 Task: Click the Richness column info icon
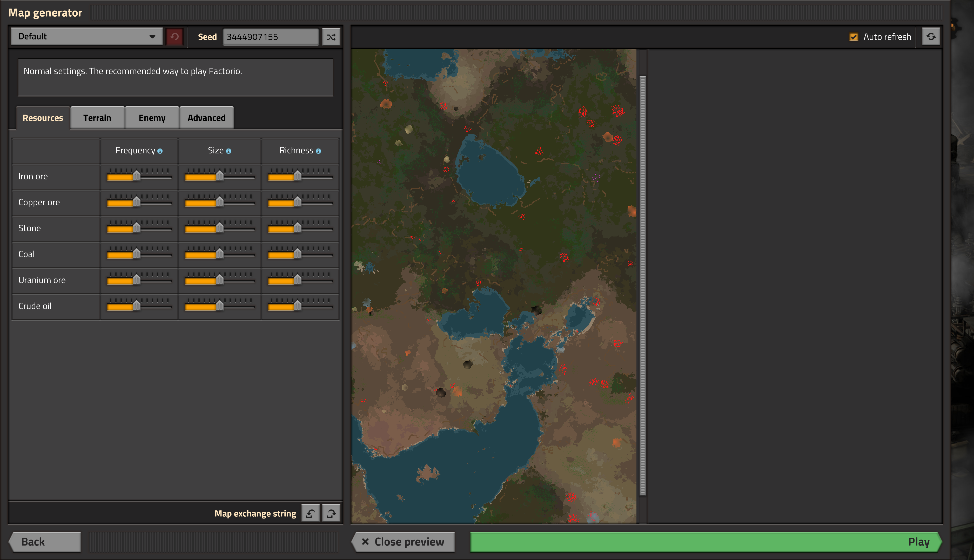click(x=318, y=151)
